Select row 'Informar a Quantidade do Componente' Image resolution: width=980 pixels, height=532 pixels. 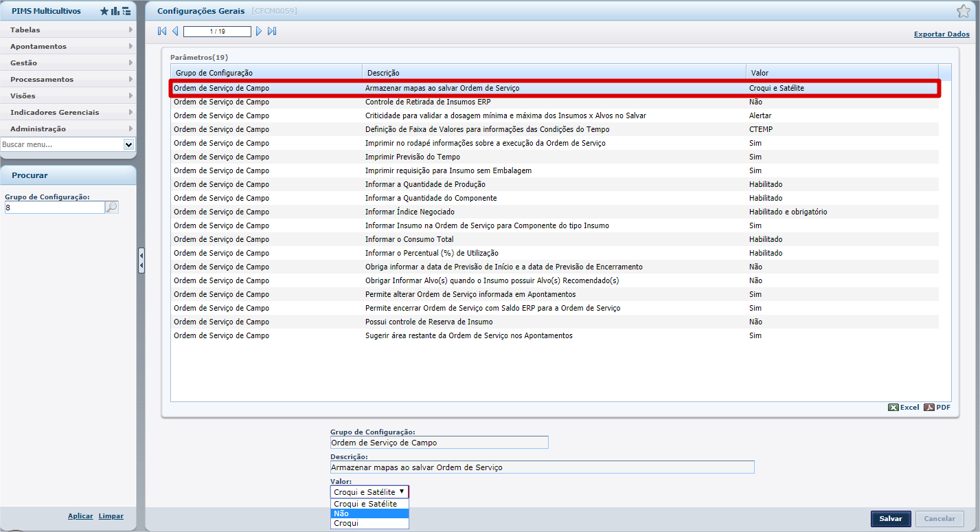click(x=554, y=198)
